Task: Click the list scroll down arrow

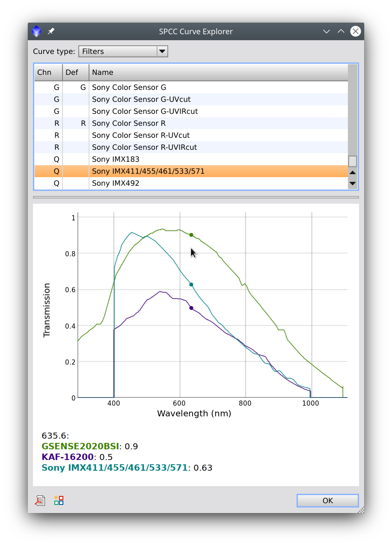Action: (353, 184)
